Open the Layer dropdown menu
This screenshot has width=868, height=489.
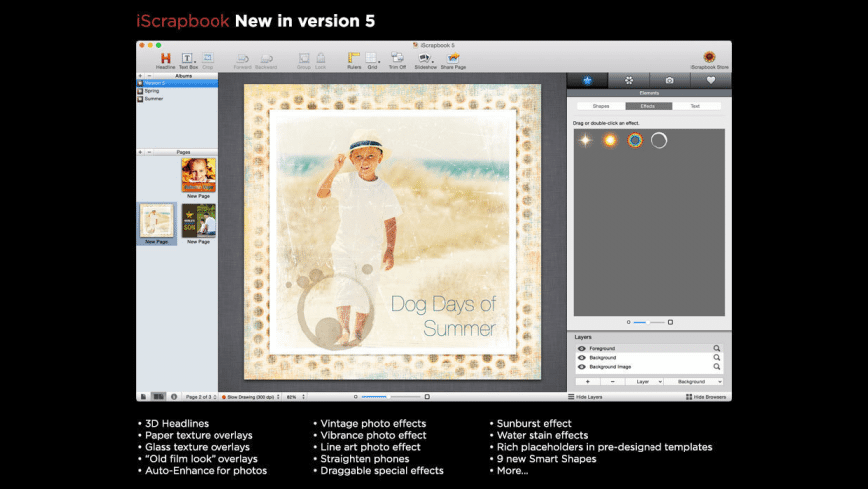click(644, 382)
